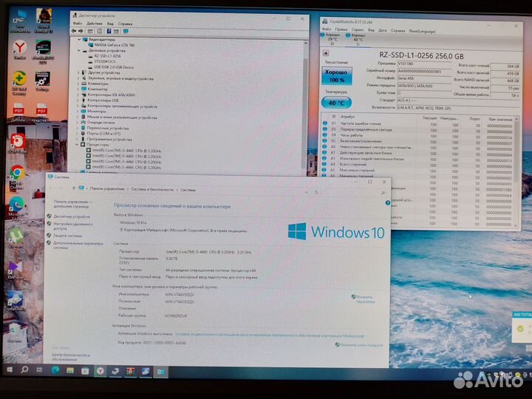Open the 360 Total Security desktop icon
The width and height of the screenshot is (532, 399).
[19, 83]
